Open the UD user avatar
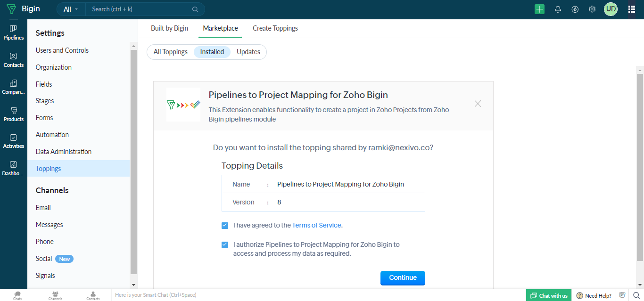 [611, 9]
